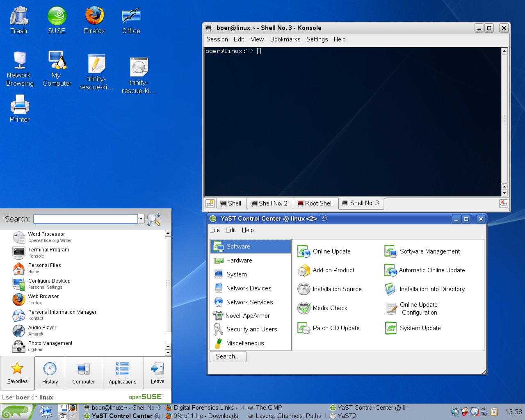The width and height of the screenshot is (525, 420).
Task: Open the Edit menu in YaST
Action: (231, 230)
